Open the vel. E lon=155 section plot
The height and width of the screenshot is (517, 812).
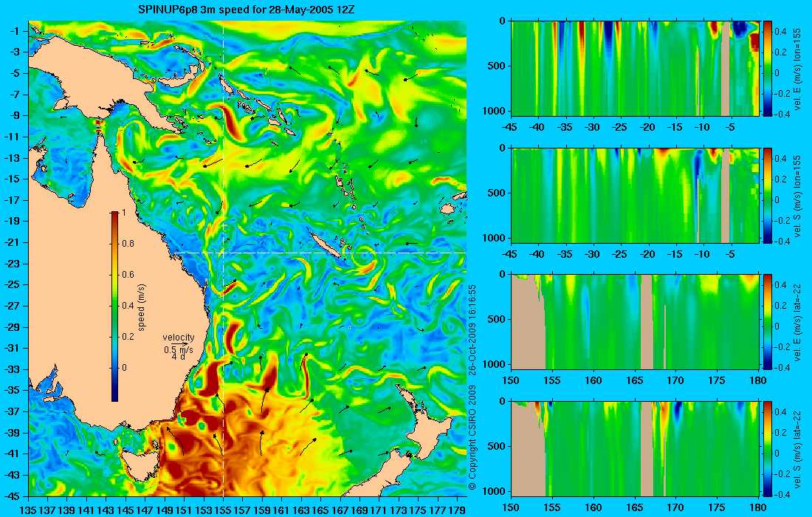[635, 69]
